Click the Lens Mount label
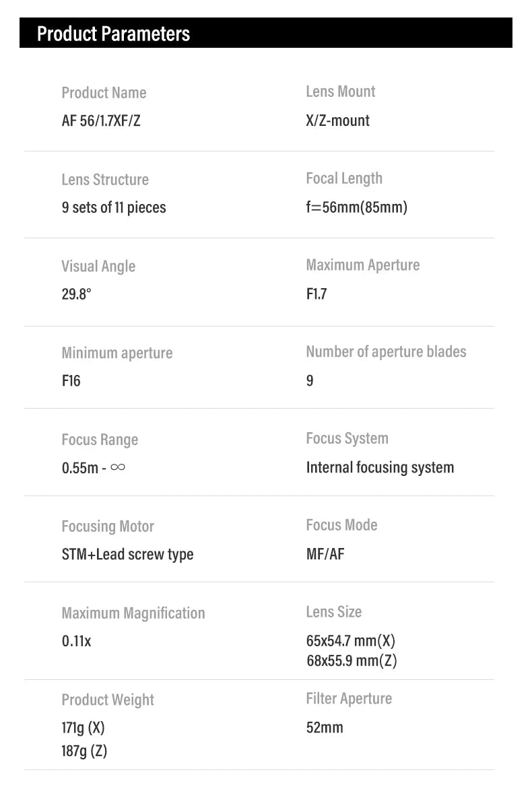The image size is (532, 789). (x=340, y=92)
